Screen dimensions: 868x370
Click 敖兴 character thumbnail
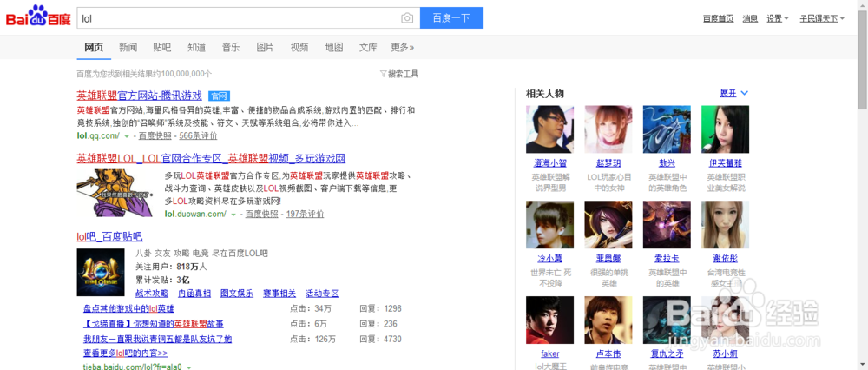(x=667, y=129)
